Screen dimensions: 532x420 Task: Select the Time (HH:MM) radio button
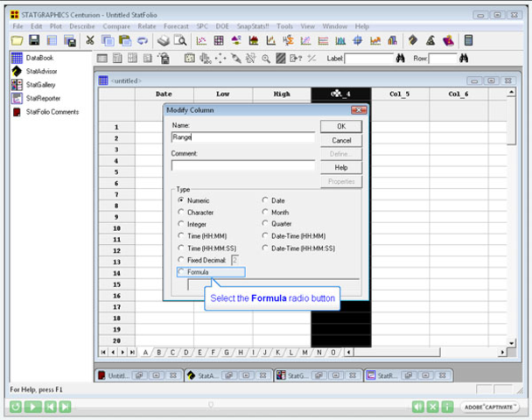click(181, 235)
